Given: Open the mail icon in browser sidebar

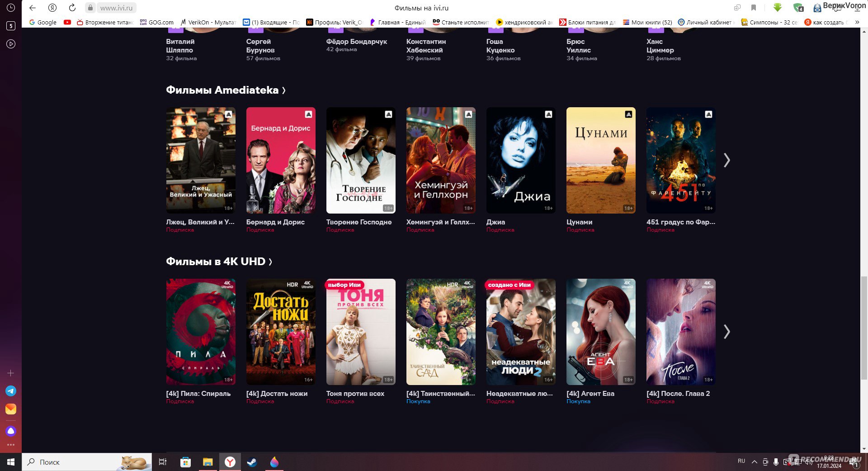Looking at the screenshot, I should click(11, 409).
